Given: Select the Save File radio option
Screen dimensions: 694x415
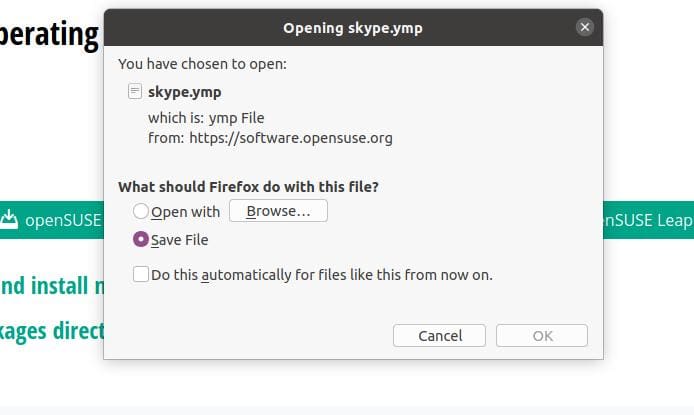Looking at the screenshot, I should pos(141,240).
